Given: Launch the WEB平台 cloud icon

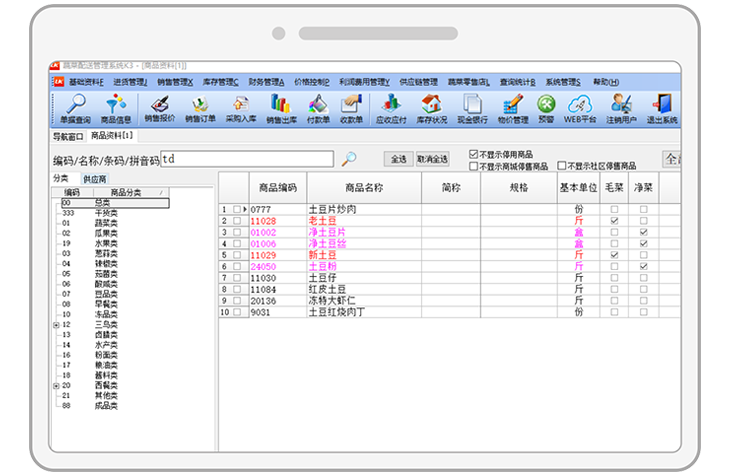Looking at the screenshot, I should tap(580, 108).
